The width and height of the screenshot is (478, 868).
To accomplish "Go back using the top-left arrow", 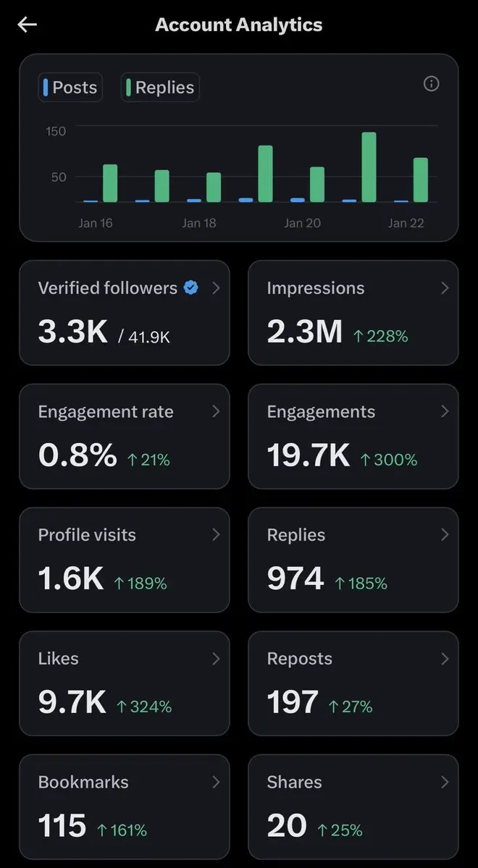I will pos(28,25).
